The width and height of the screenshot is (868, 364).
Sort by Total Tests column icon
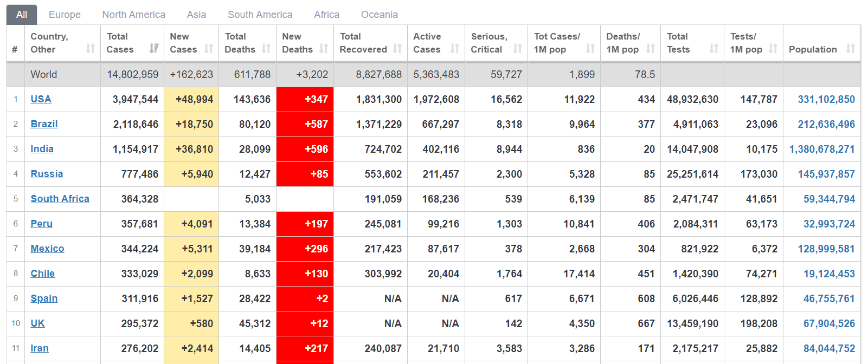pyautogui.click(x=714, y=49)
